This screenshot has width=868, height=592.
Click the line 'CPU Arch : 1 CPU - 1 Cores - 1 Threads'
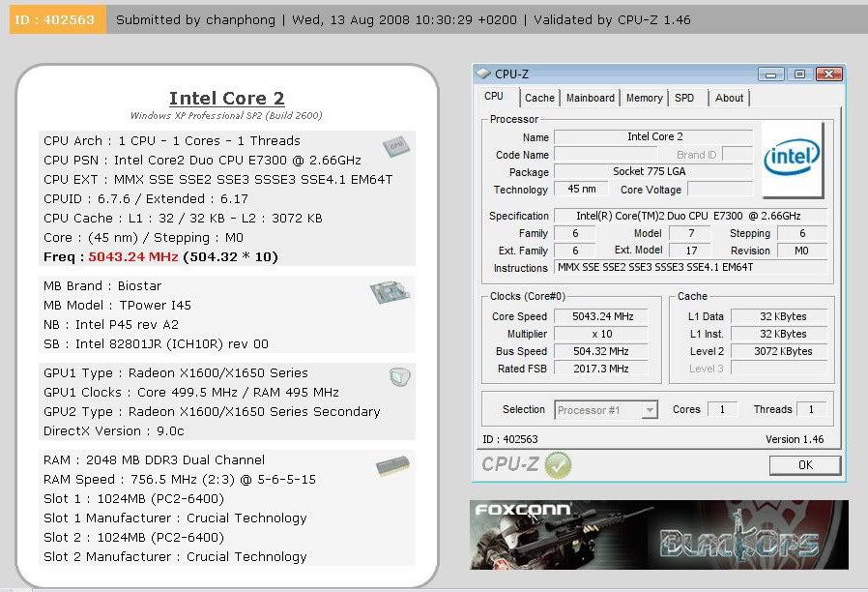[x=172, y=140]
